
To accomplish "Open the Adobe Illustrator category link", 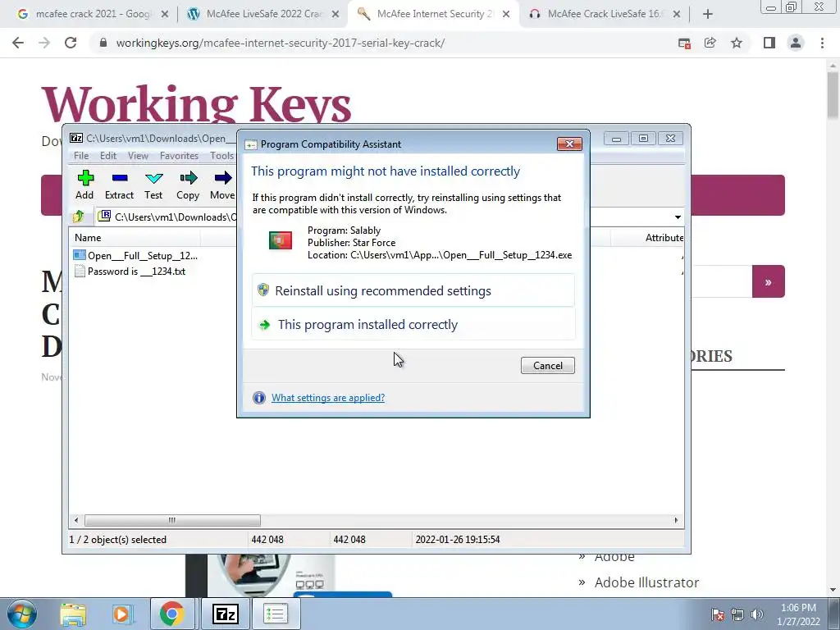I will pos(646,582).
